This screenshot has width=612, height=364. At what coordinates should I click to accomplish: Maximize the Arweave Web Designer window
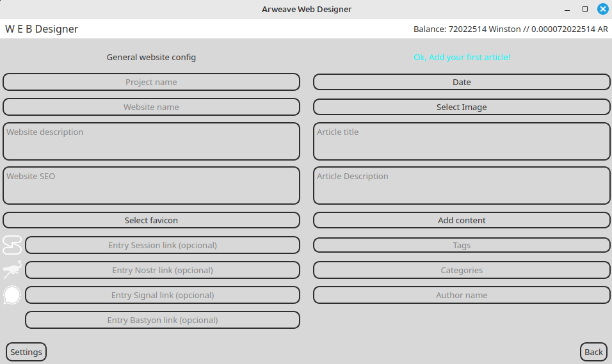pos(585,9)
